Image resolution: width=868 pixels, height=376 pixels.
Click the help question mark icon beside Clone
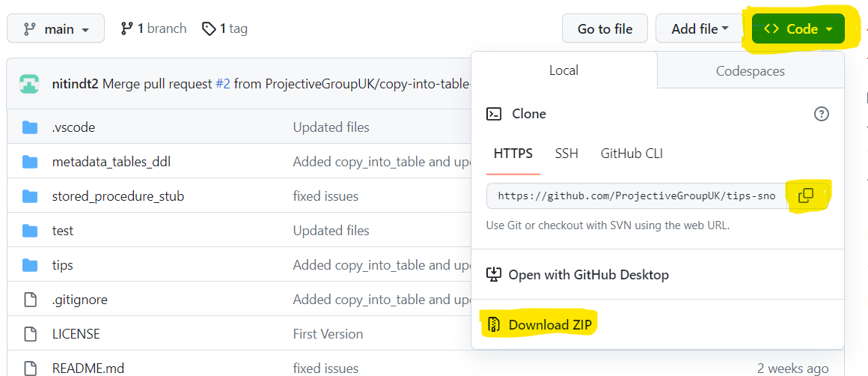point(821,114)
